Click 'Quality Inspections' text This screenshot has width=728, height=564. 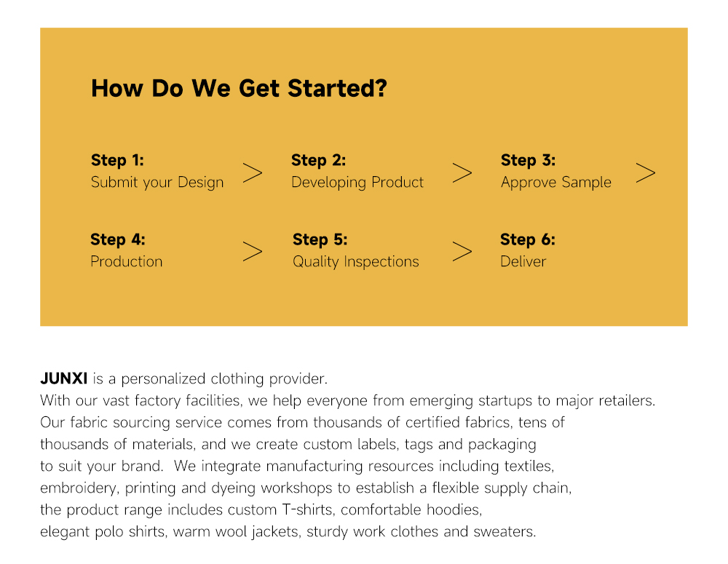356,262
